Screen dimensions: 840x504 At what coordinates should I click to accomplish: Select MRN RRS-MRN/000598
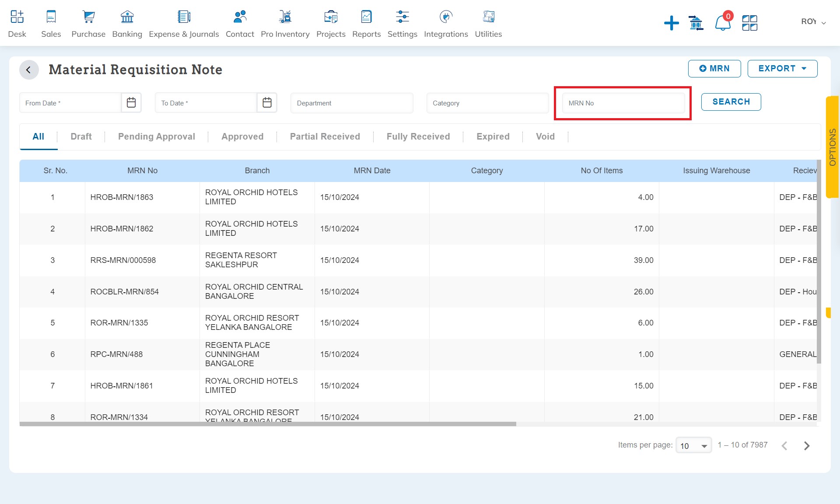[123, 260]
